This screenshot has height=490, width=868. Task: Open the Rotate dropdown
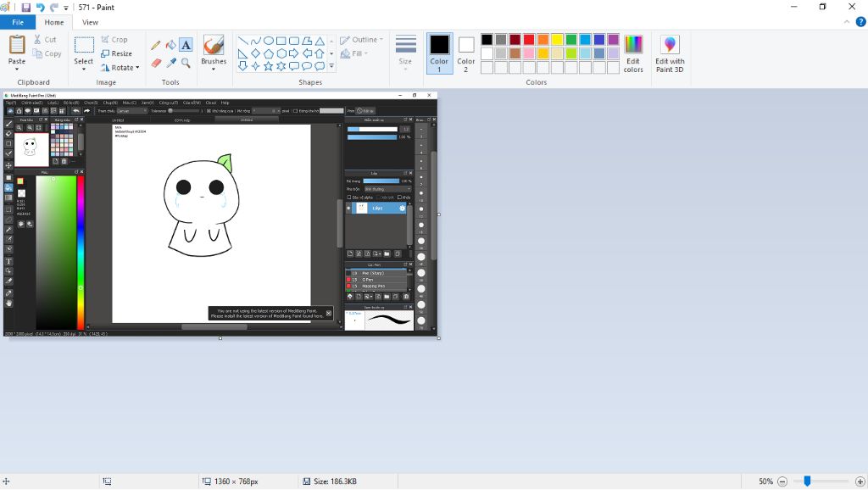[120, 68]
